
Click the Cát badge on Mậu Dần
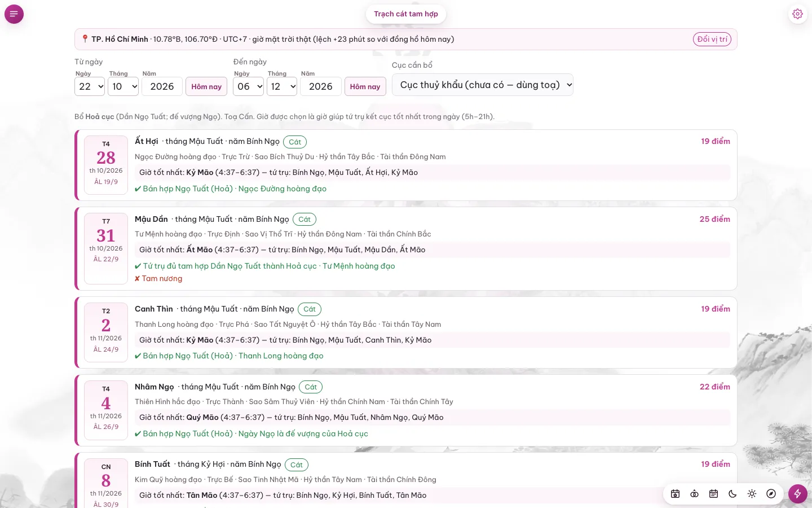tap(304, 220)
